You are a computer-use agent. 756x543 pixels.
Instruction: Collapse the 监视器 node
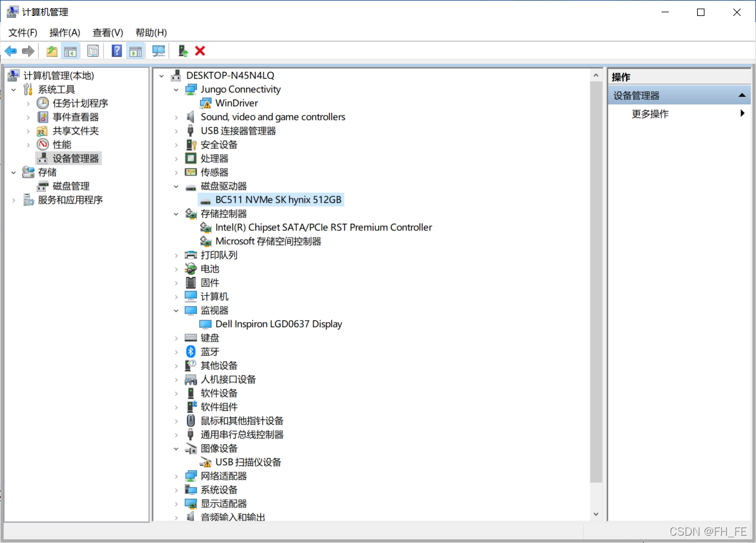click(176, 310)
